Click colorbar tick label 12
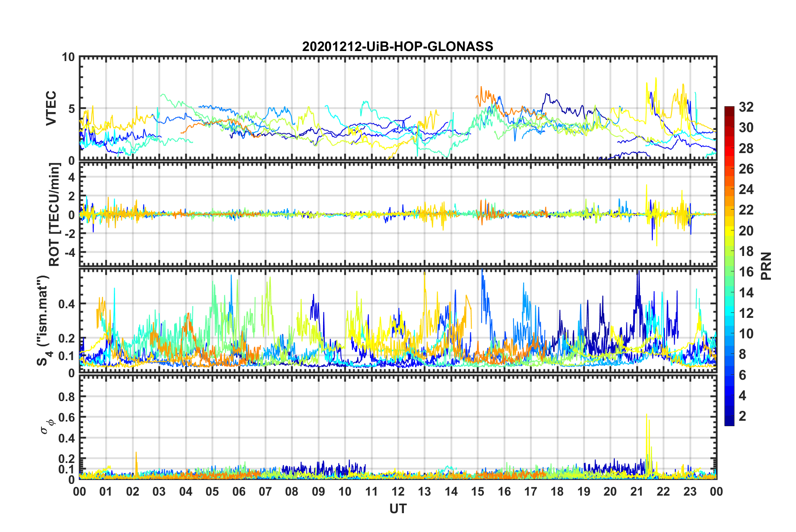The width and height of the screenshot is (796, 532). click(746, 313)
